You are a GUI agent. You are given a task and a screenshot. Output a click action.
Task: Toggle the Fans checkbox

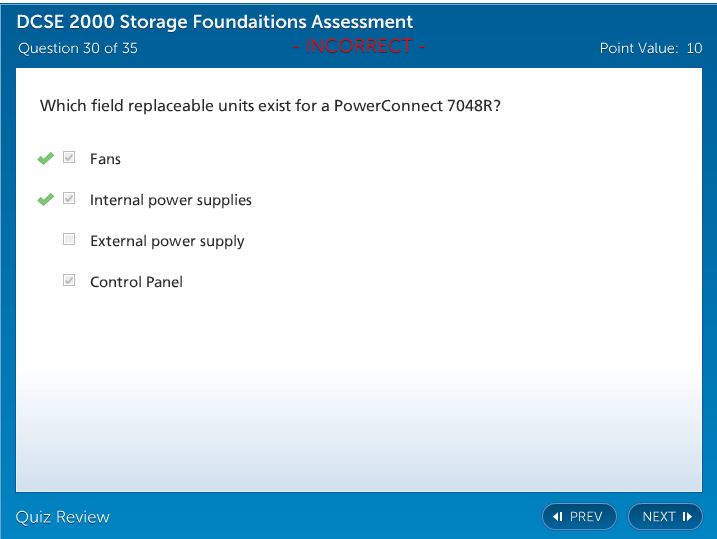click(x=69, y=158)
